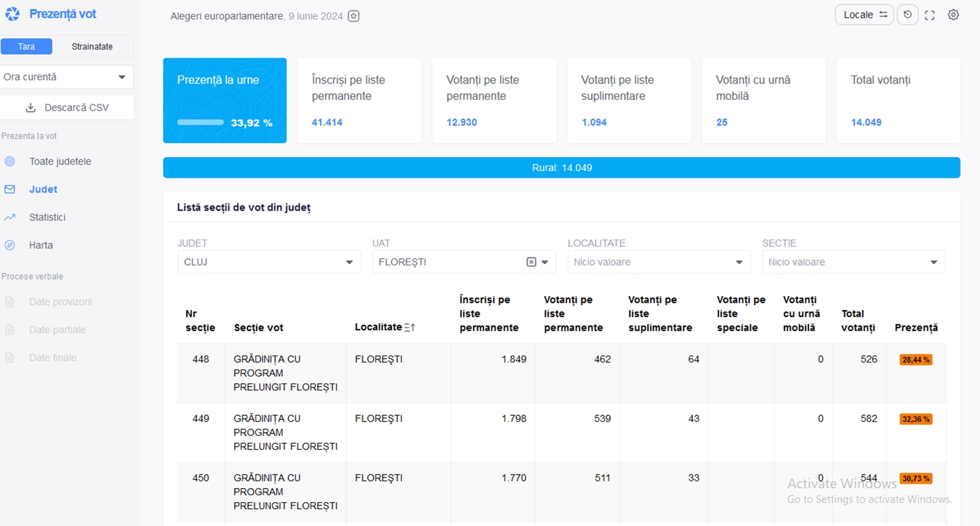Click the Rural: 14.049 blue bar
The image size is (980, 526).
click(562, 168)
